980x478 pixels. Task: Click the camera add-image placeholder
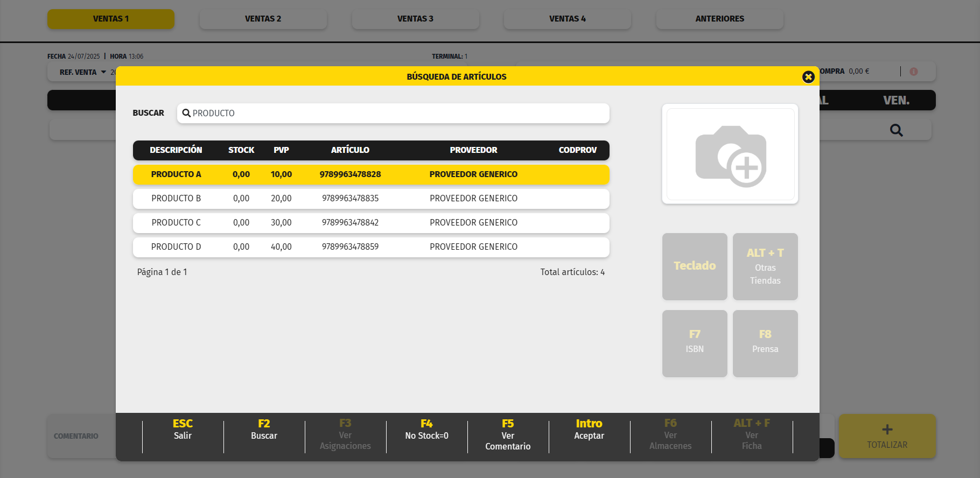(730, 155)
